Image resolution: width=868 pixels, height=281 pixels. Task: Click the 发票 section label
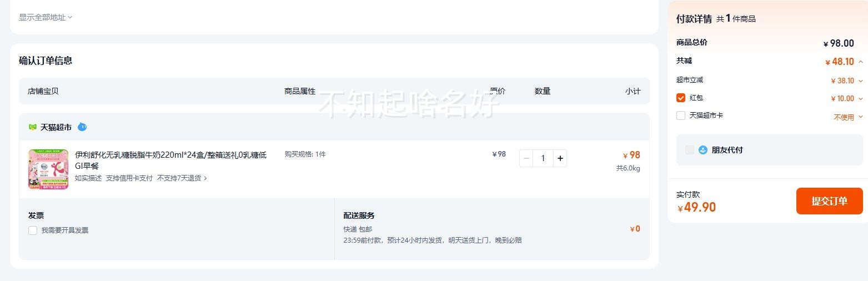[x=36, y=215]
